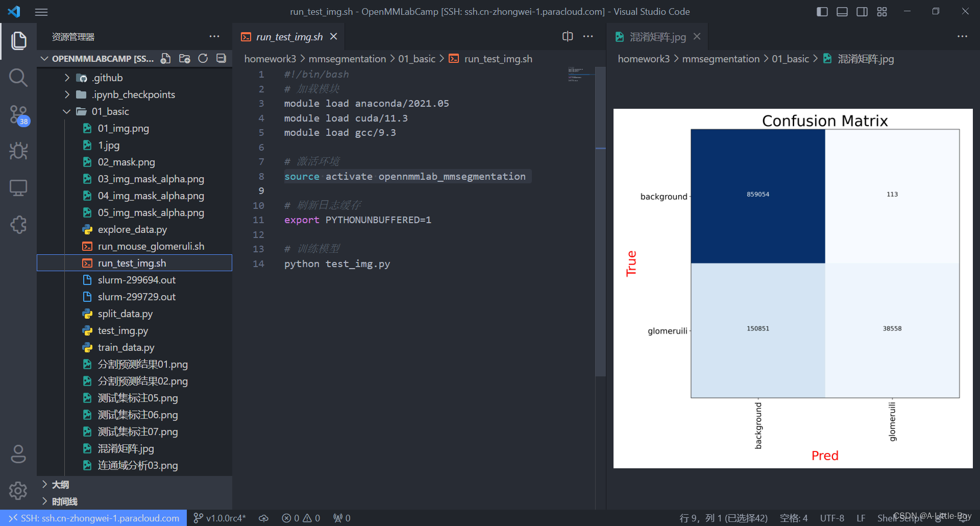Image resolution: width=980 pixels, height=526 pixels.
Task: Open 测试集标注06.png file
Action: tap(134, 415)
